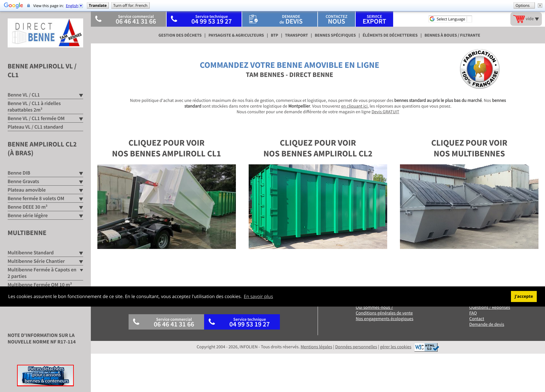Click the Direct Benne logo
Screen dimensions: 545x392
[45, 33]
